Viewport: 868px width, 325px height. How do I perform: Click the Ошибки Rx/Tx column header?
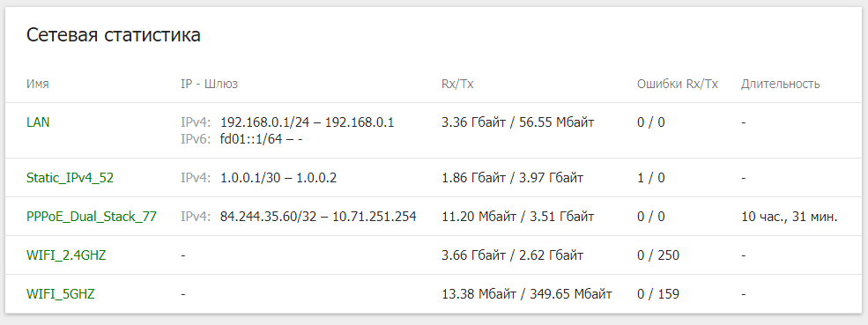pyautogui.click(x=678, y=85)
